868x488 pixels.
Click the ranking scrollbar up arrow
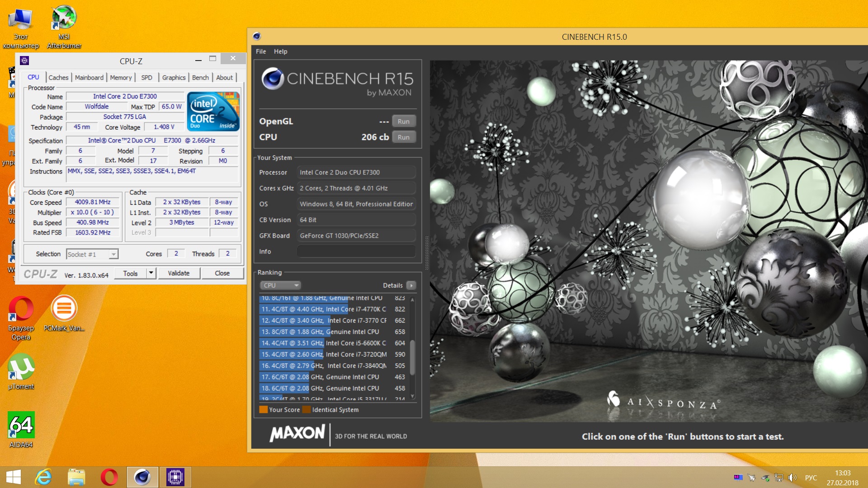pyautogui.click(x=412, y=299)
